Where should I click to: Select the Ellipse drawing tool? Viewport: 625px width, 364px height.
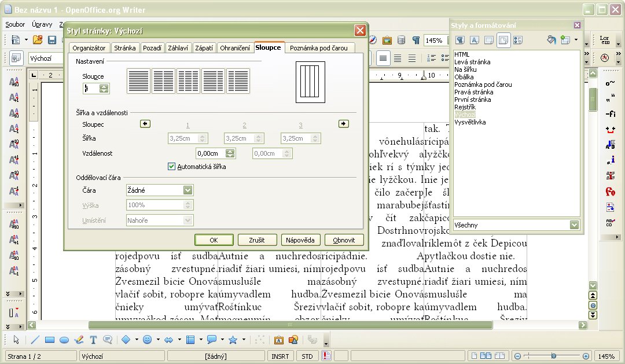(x=64, y=340)
